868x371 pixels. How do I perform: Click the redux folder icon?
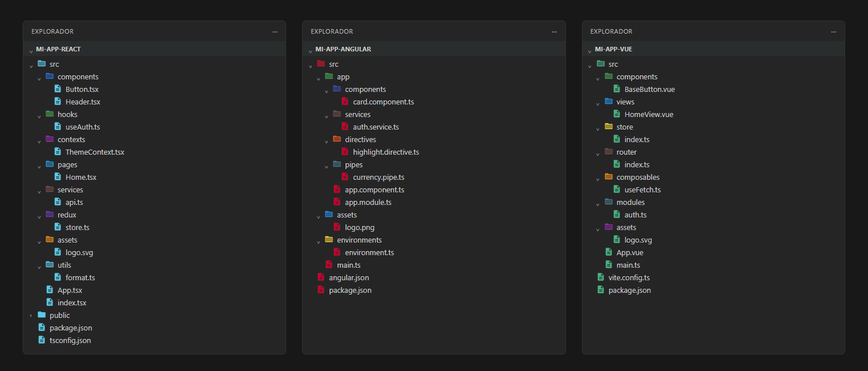(x=50, y=215)
